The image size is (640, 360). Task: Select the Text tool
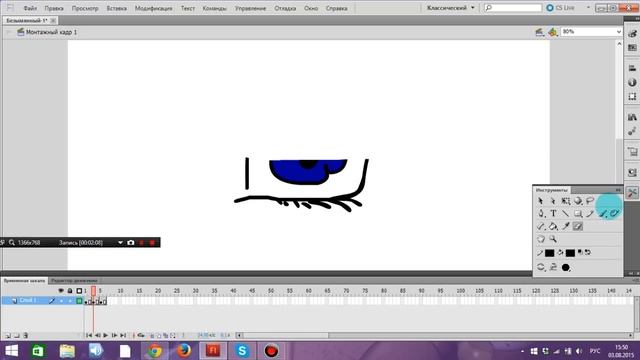click(553, 213)
